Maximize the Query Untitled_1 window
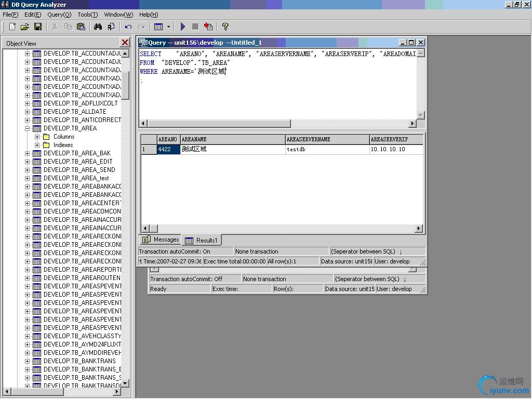This screenshot has height=399, width=532. pos(411,43)
